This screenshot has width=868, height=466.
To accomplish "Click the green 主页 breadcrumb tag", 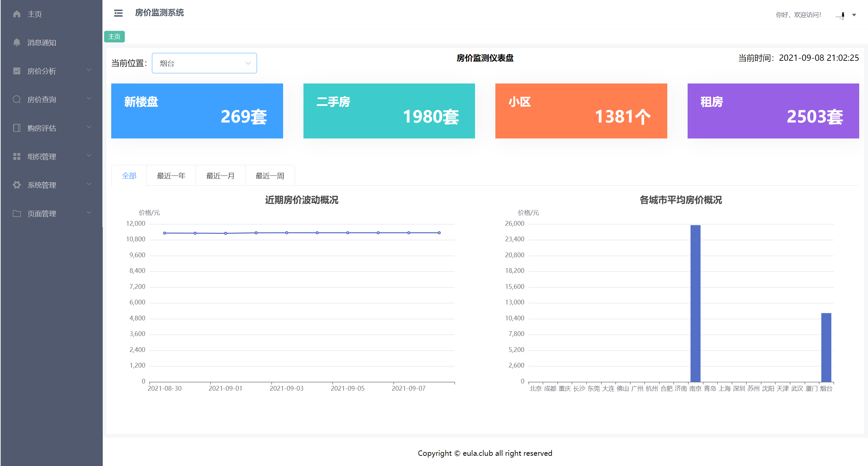I will [x=114, y=37].
